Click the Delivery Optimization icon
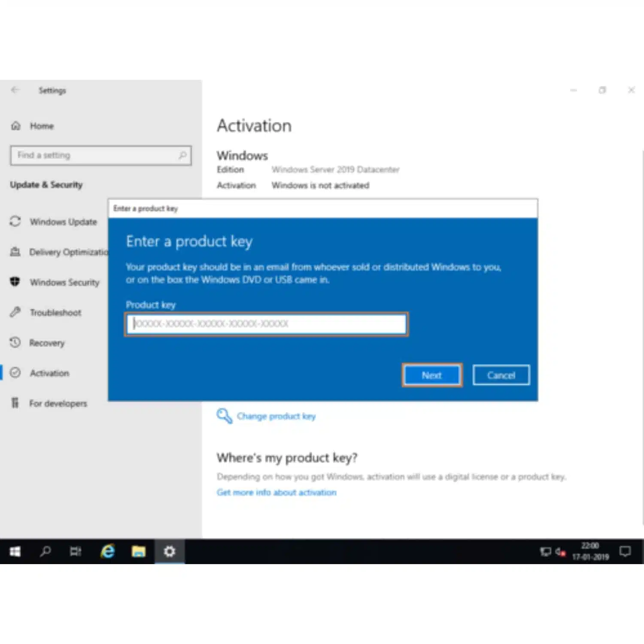 (x=15, y=252)
